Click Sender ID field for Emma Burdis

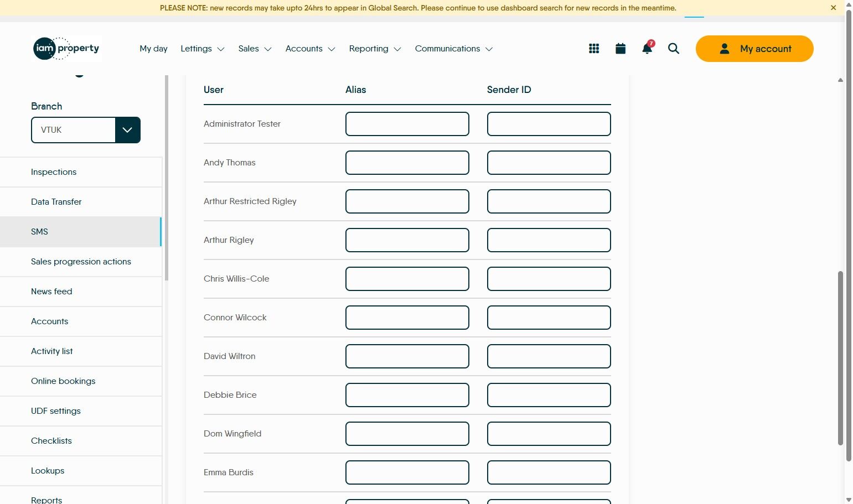click(x=549, y=472)
